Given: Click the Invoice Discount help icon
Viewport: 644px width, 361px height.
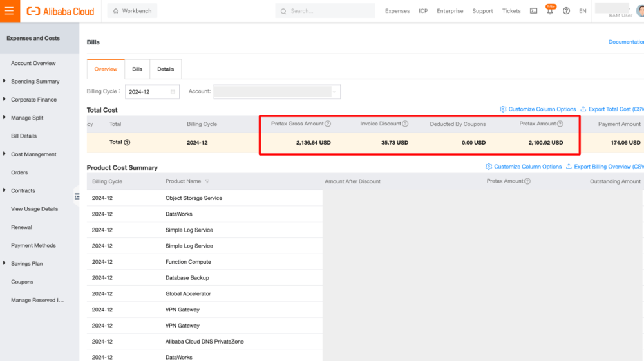Looking at the screenshot, I should point(405,124).
